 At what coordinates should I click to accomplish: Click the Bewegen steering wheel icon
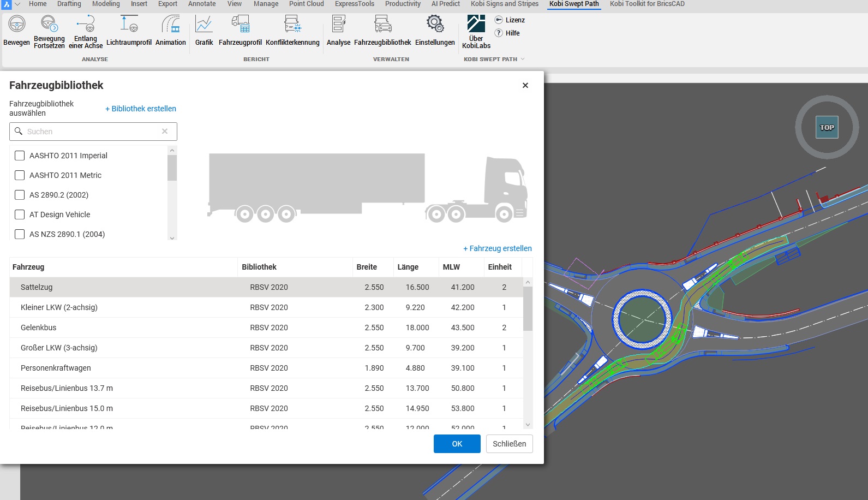16,25
